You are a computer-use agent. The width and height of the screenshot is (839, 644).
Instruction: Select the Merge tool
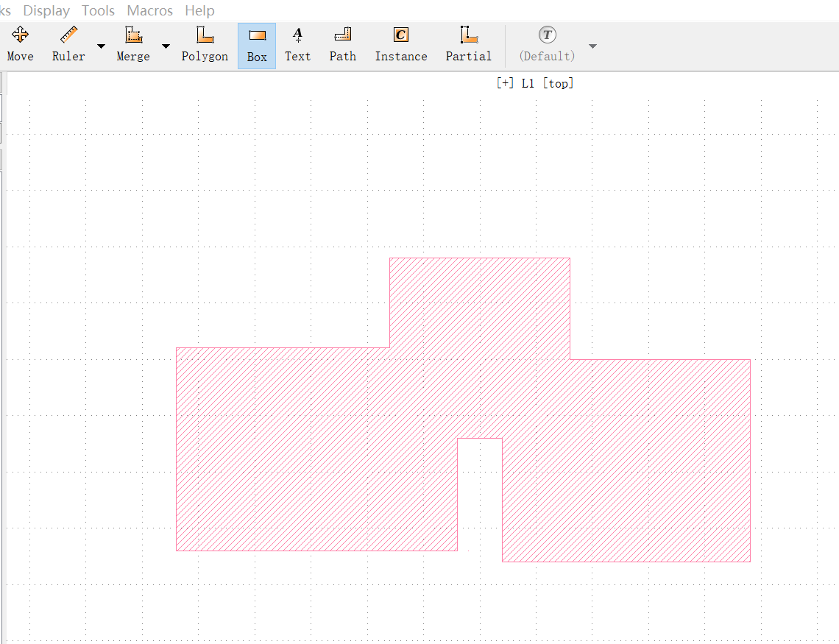(133, 46)
